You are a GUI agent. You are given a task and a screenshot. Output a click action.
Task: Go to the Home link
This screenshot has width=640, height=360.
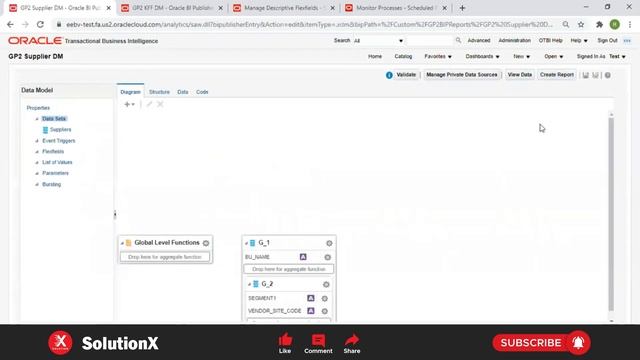coord(375,56)
